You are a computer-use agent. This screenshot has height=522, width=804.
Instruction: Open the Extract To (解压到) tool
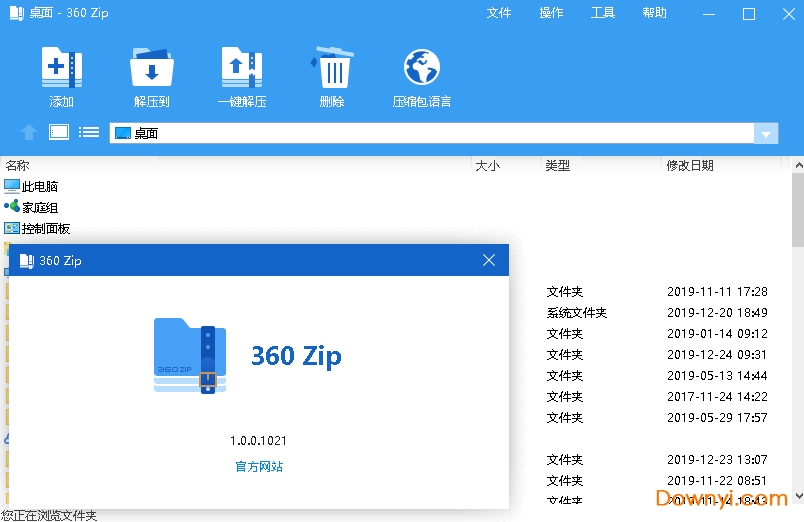[x=152, y=68]
